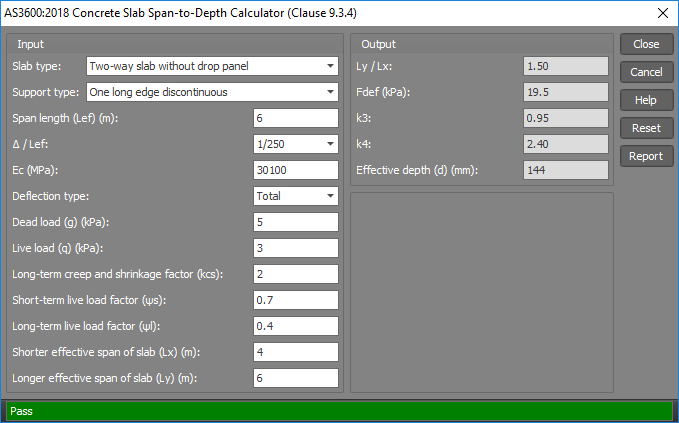The image size is (679, 423).
Task: Focus the creep and shrinkage factor (kcs) field
Action: (296, 274)
